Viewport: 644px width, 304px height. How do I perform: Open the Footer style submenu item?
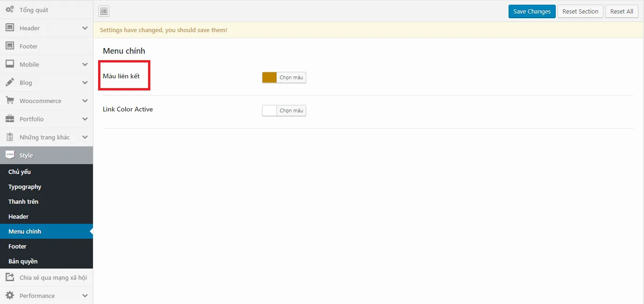(x=46, y=246)
